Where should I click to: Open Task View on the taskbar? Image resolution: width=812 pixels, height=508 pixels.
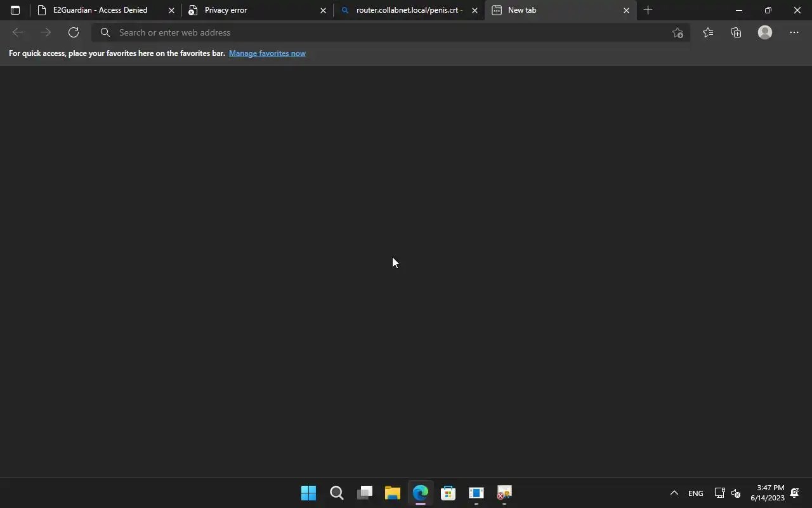point(365,493)
